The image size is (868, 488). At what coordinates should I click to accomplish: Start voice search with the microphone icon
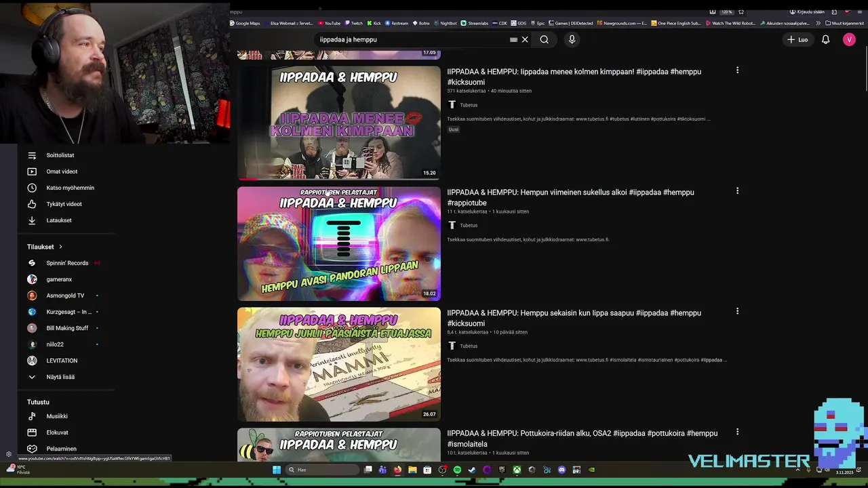(x=572, y=39)
